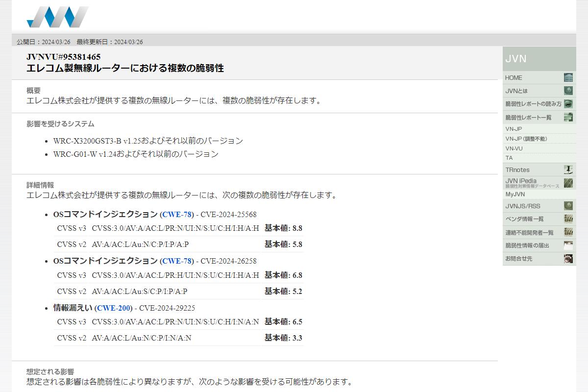
Task: Click the 脆弱性情報の届出 icon
Action: tap(568, 245)
